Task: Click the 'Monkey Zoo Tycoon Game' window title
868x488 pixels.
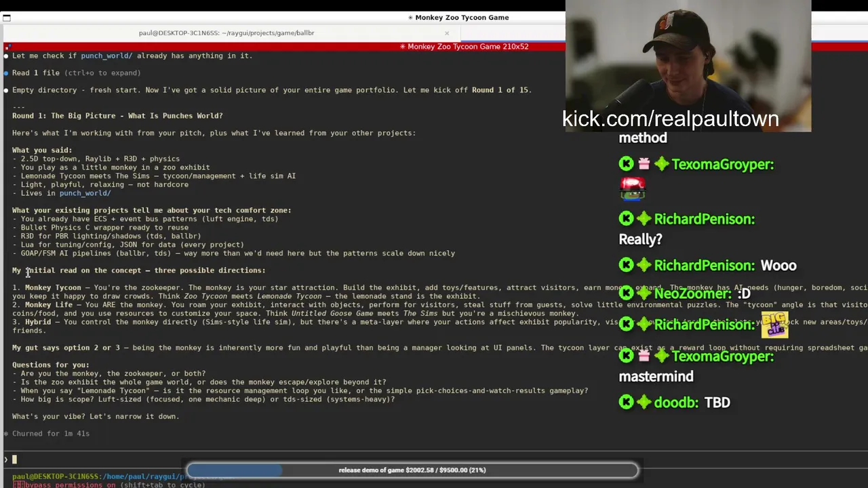Action: pyautogui.click(x=458, y=18)
